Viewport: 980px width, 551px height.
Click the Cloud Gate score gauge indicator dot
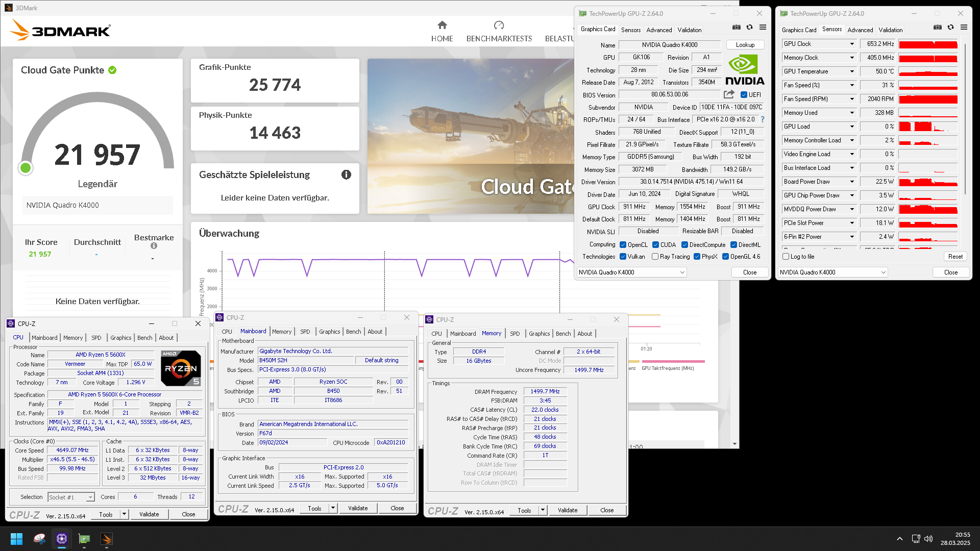(x=26, y=167)
